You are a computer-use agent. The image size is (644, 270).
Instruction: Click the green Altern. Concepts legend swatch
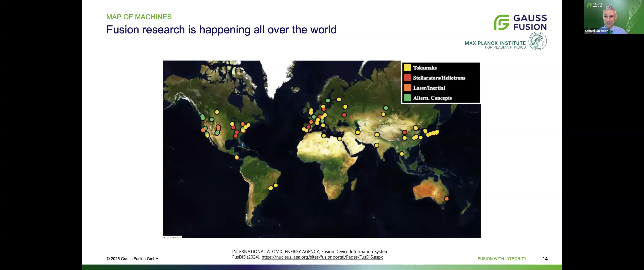(x=407, y=98)
